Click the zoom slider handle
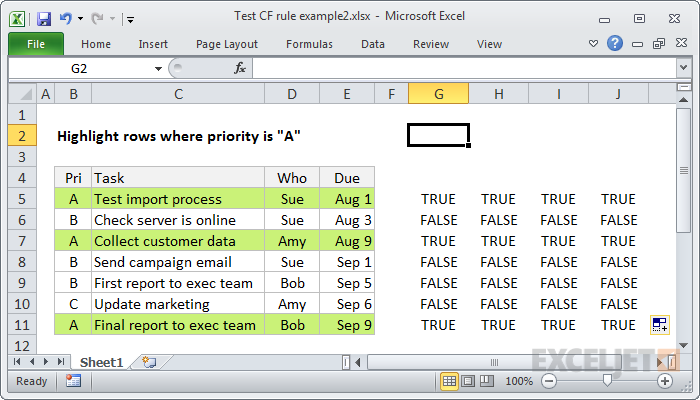700x400 pixels. click(607, 381)
